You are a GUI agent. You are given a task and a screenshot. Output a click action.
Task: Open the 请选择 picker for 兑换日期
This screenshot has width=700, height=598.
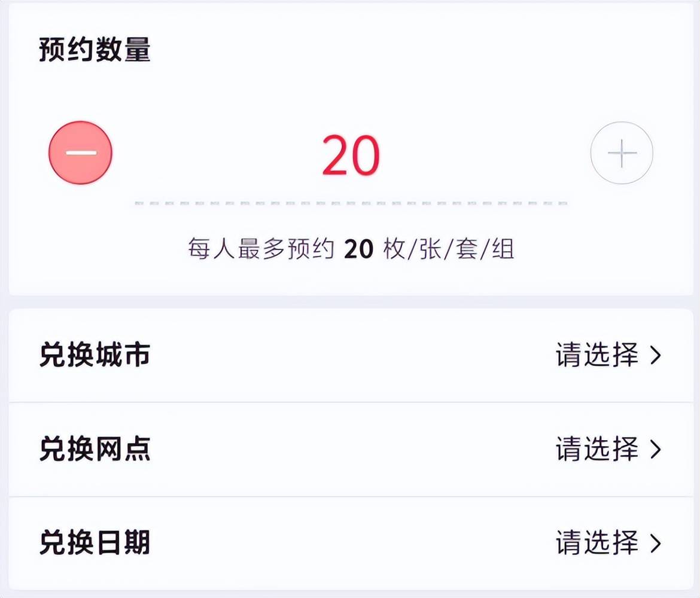coord(597,543)
